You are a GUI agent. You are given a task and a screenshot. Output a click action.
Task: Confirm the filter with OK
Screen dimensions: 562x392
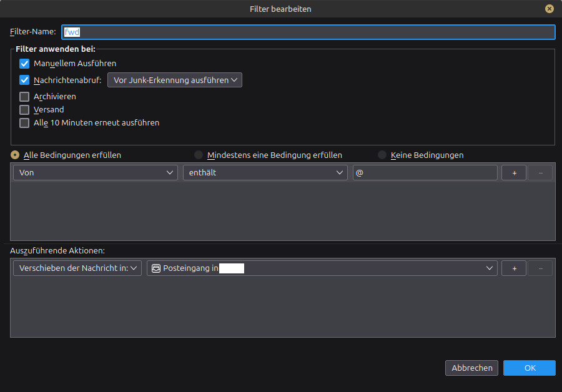point(530,368)
